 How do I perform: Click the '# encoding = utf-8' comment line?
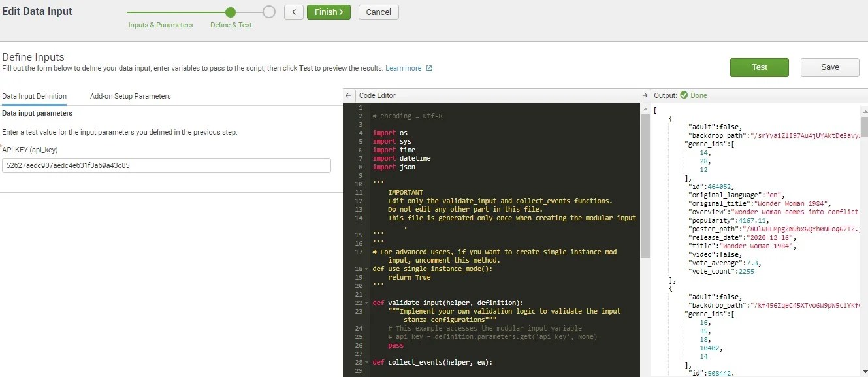coord(406,116)
